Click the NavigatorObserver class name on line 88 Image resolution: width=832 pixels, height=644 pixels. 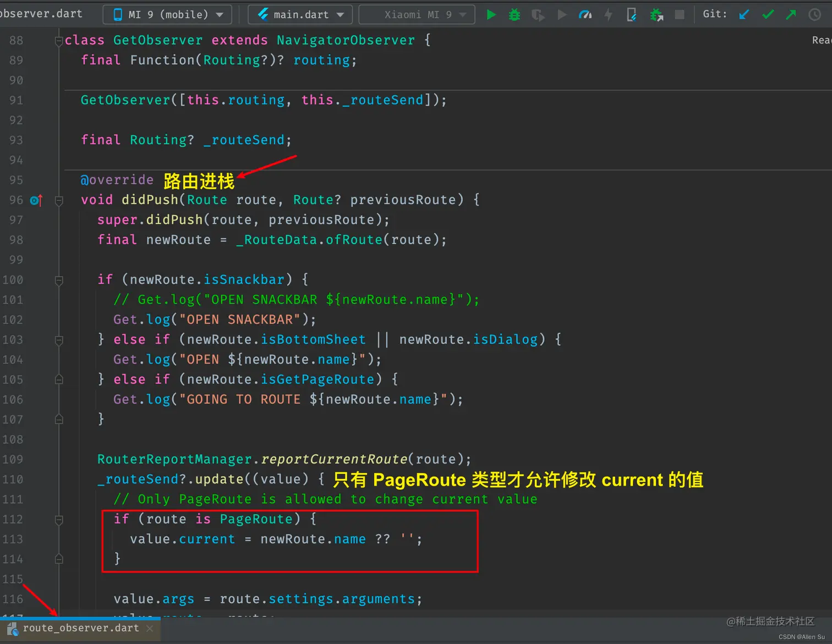click(346, 40)
